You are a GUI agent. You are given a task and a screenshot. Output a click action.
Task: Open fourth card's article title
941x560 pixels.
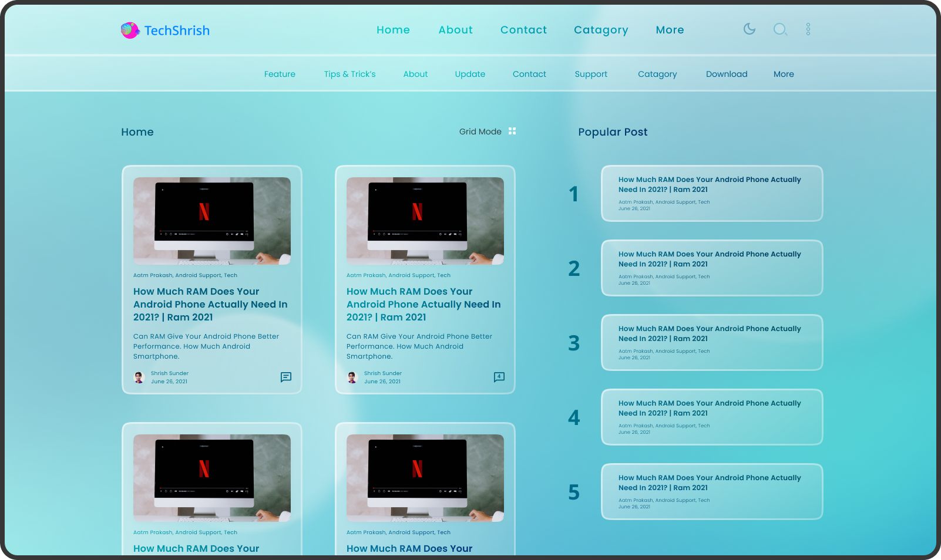(409, 548)
